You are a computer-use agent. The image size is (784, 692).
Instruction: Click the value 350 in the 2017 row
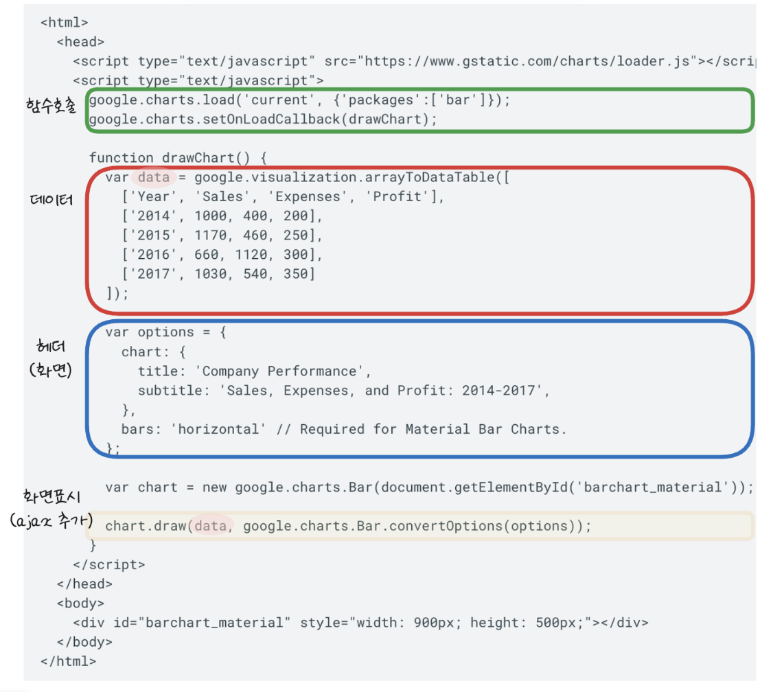click(295, 274)
